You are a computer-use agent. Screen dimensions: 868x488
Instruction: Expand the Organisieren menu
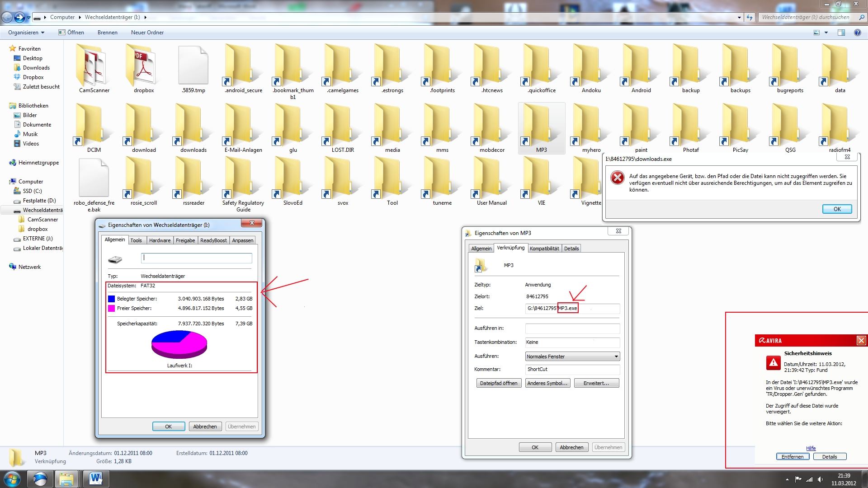click(x=26, y=33)
